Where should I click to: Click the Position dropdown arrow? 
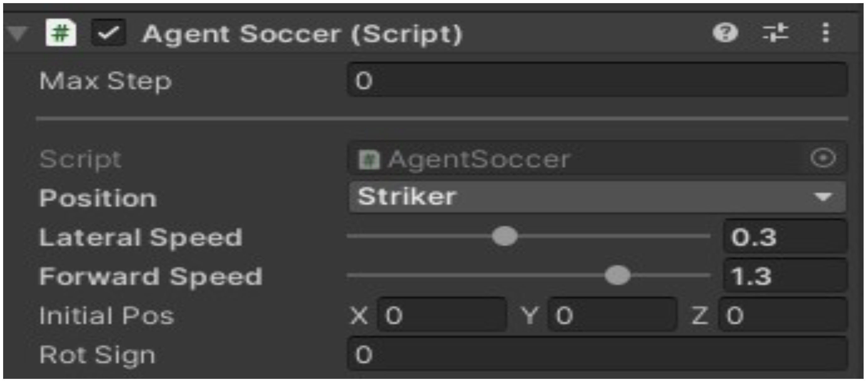pos(823,197)
